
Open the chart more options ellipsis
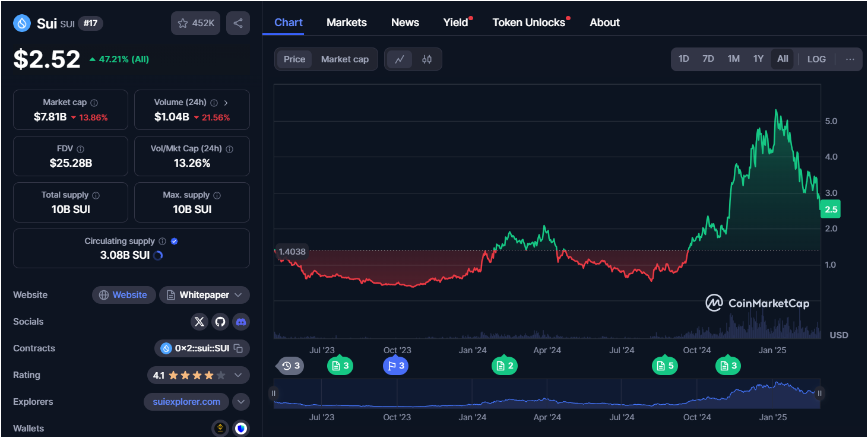pos(850,59)
